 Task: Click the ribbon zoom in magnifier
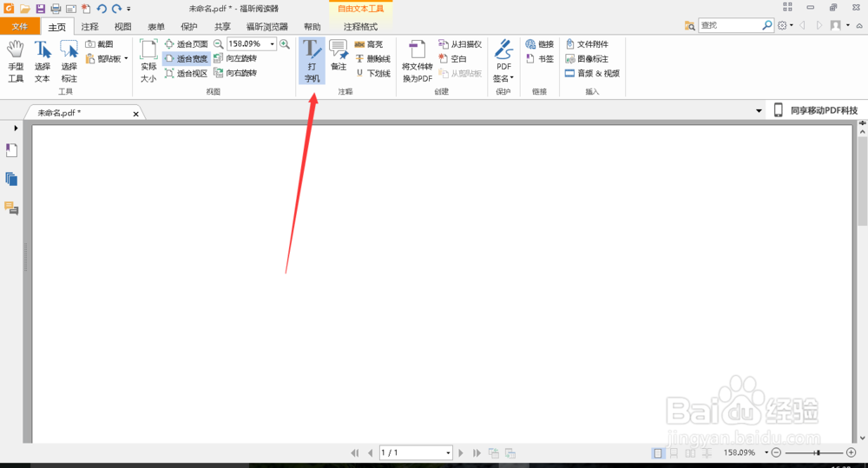point(285,43)
